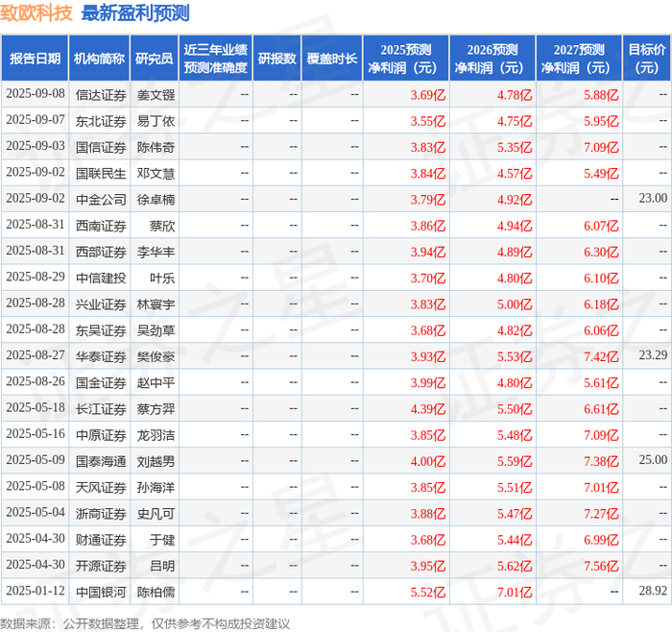Click the 23.29 target price
Image resolution: width=672 pixels, height=632 pixels.
(x=653, y=355)
